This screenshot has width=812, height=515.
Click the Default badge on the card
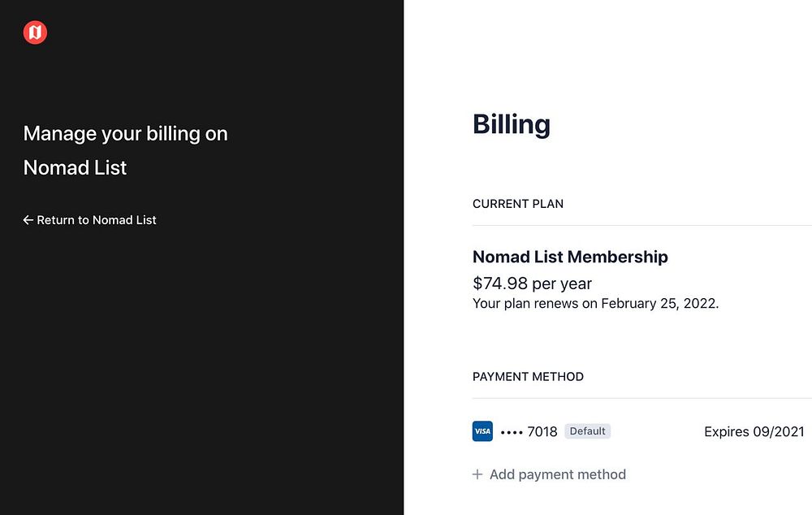tap(587, 431)
